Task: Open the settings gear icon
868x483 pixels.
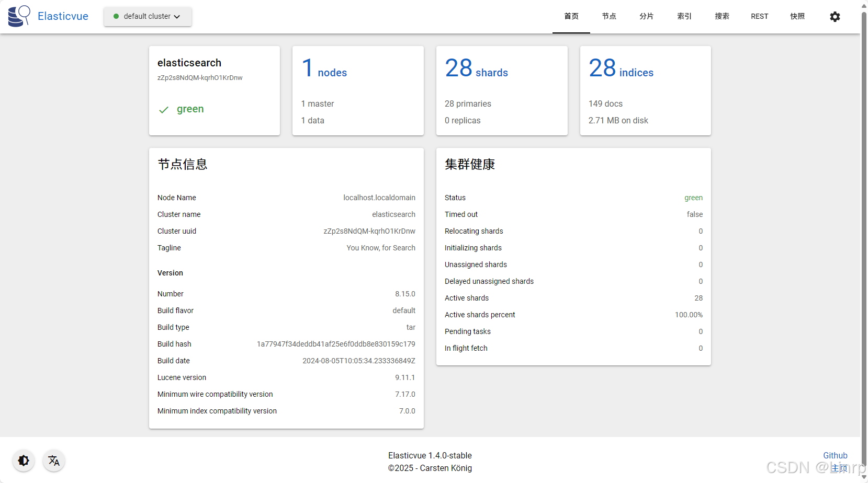Action: pos(835,17)
